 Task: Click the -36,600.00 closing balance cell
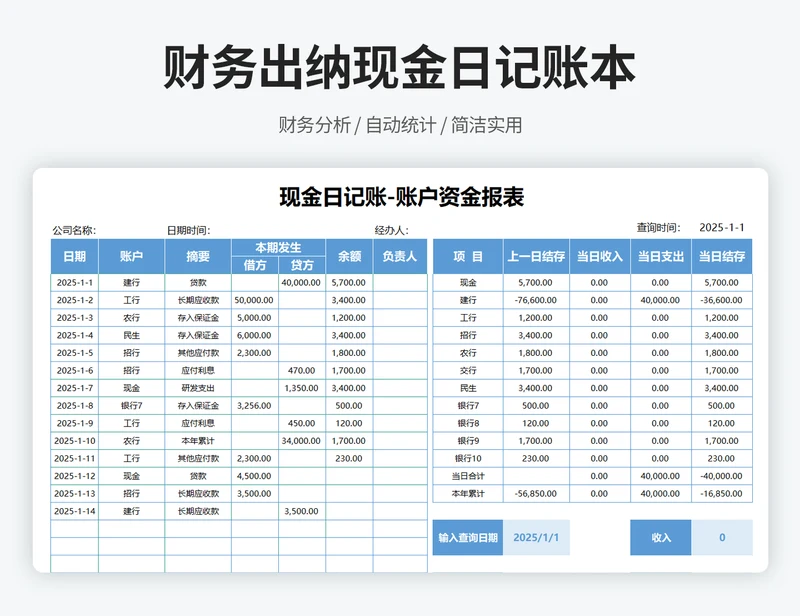(721, 300)
